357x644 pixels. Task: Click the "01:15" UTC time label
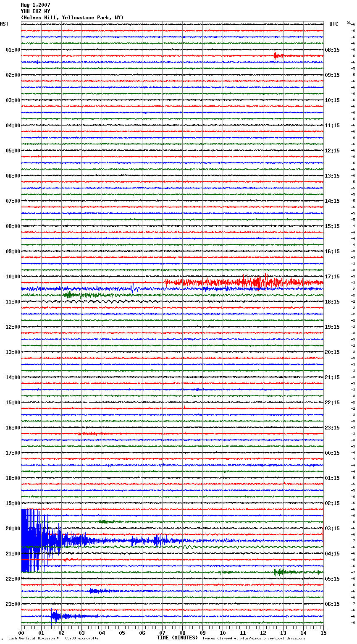(332, 478)
